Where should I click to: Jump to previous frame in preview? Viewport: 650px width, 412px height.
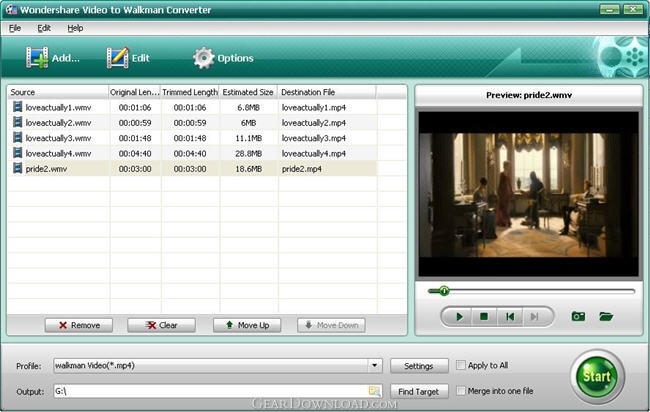pyautogui.click(x=510, y=317)
